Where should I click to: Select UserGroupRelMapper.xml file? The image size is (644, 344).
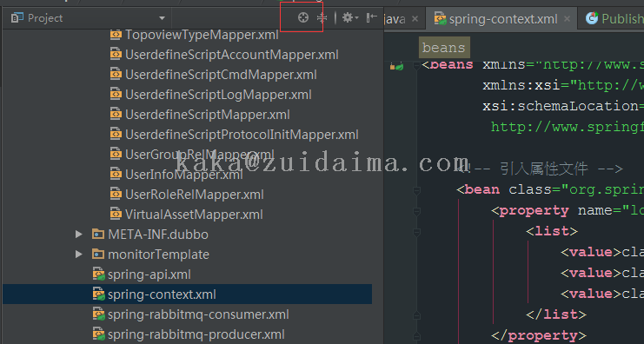click(200, 155)
